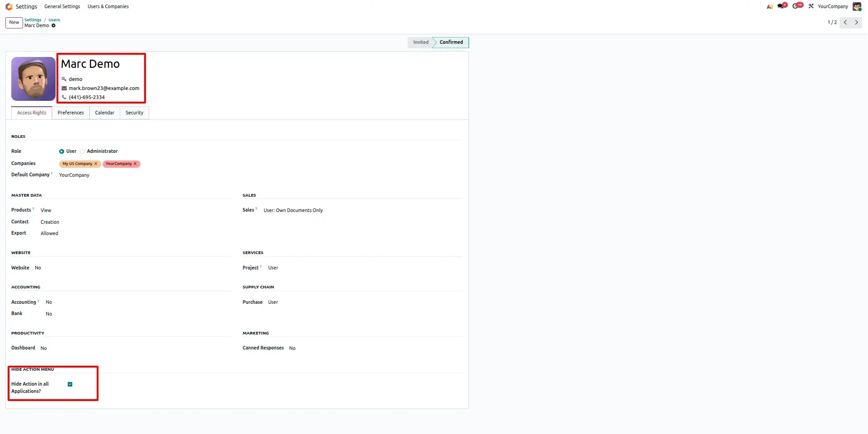Open the General Settings menu
The image size is (868, 434).
[x=62, y=6]
